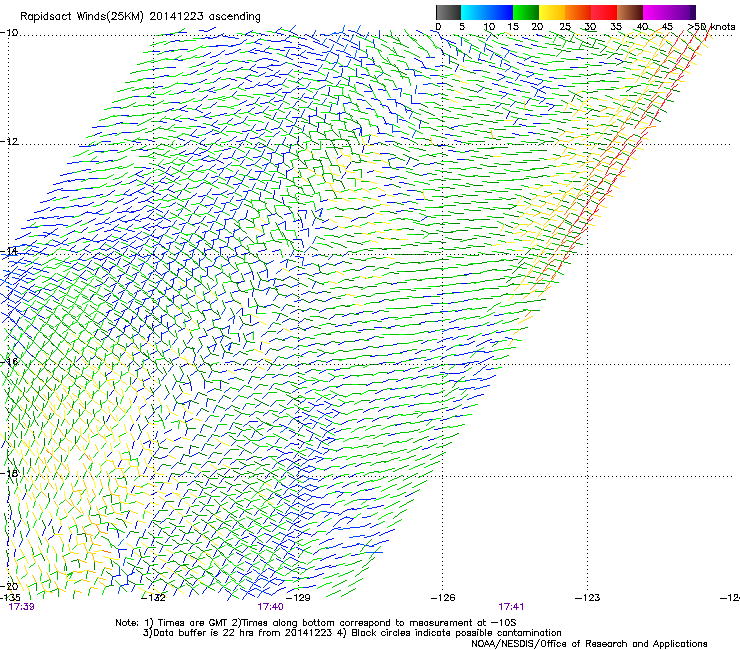Click the latitude label '-18'
This screenshot has width=740, height=650.
click(9, 473)
